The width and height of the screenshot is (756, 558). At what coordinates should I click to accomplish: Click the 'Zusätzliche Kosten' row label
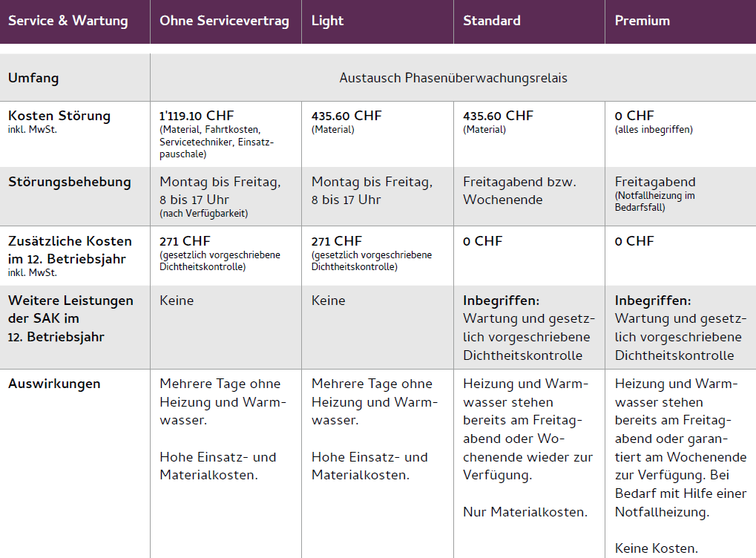click(70, 241)
